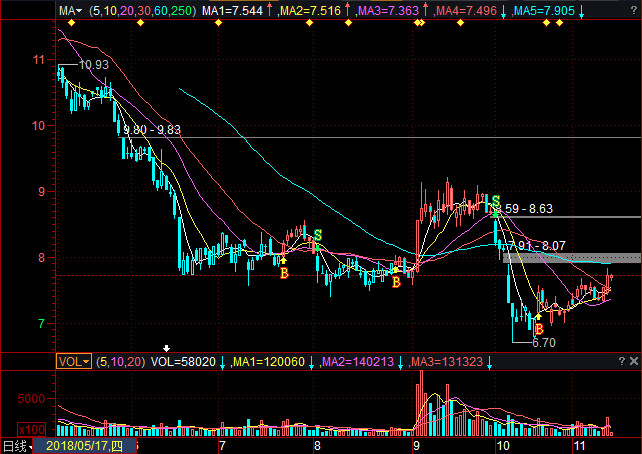Screen dimensions: 642x454
Task: Click the white down arrow above VOL panel
Action: point(166,349)
